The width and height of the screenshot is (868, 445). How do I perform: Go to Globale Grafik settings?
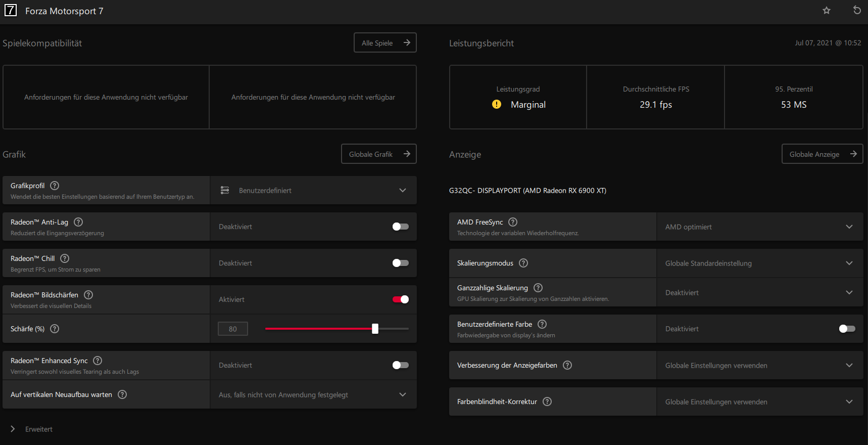click(x=378, y=154)
